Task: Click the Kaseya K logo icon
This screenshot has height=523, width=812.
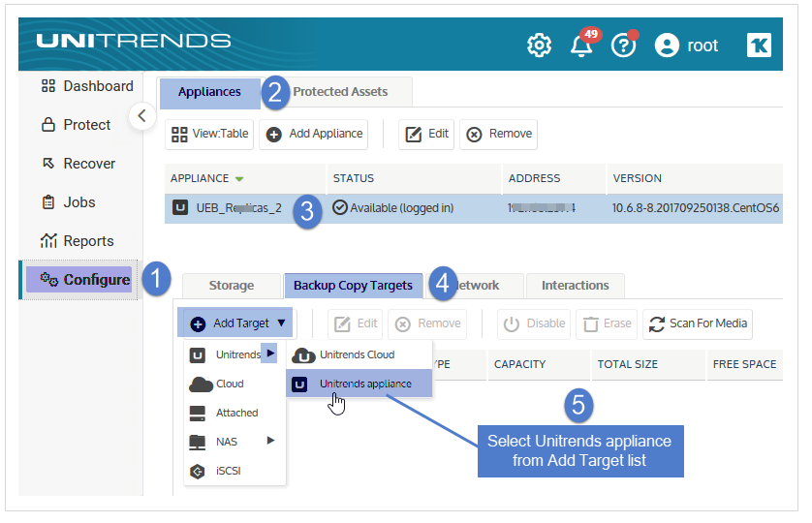Action: point(759,46)
